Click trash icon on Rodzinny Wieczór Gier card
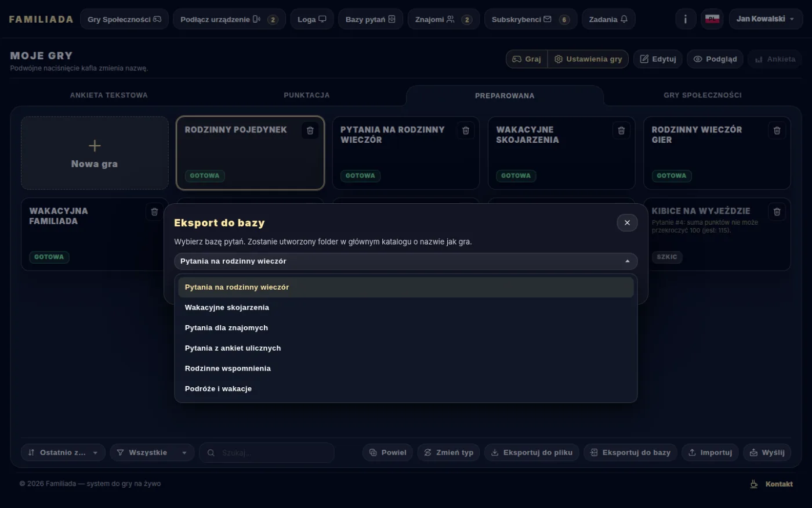This screenshot has height=508, width=812. coord(777,131)
